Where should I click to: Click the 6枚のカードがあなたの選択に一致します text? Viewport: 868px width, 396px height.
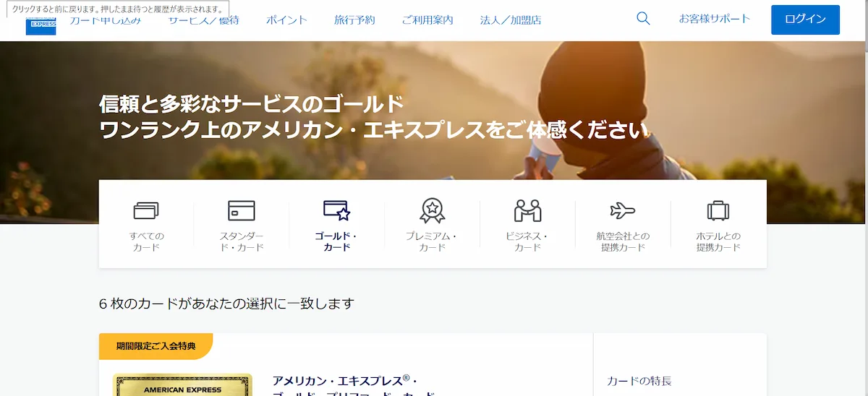tap(226, 304)
